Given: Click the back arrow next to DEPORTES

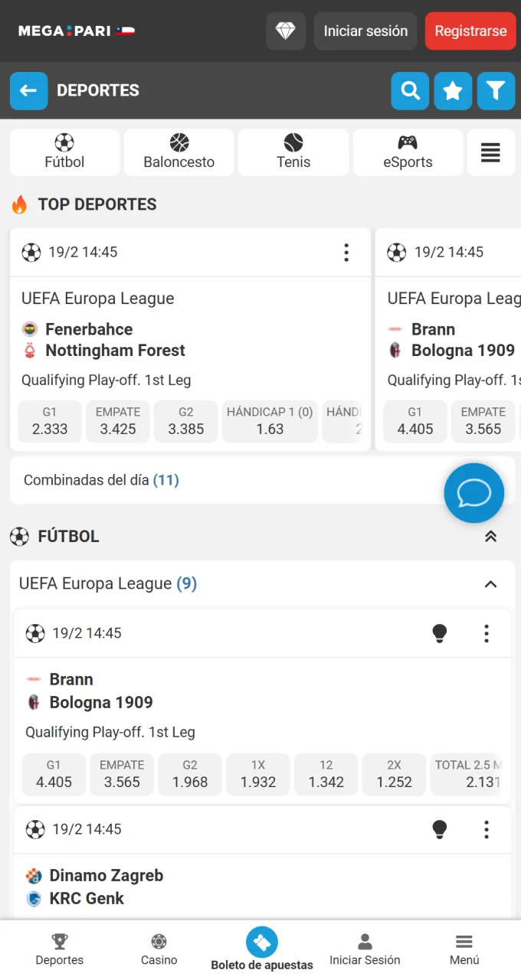Looking at the screenshot, I should coord(28,90).
